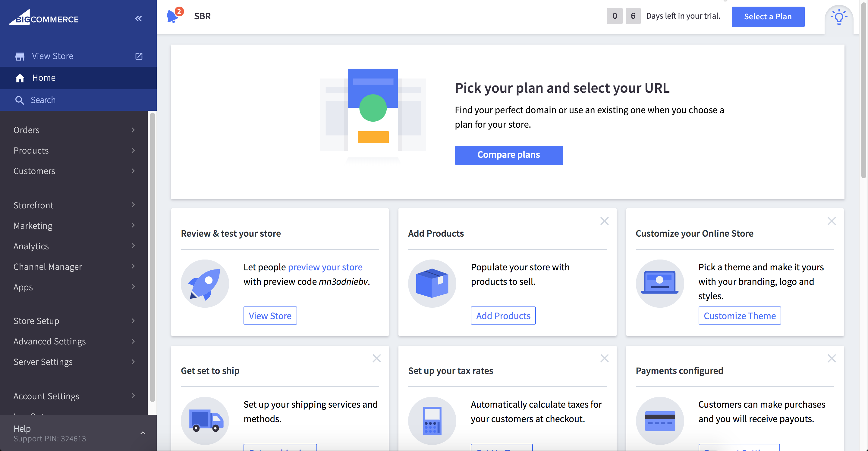Screen dimensions: 868x451
Task: Dismiss the Customize your Online Store card
Action: (832, 221)
